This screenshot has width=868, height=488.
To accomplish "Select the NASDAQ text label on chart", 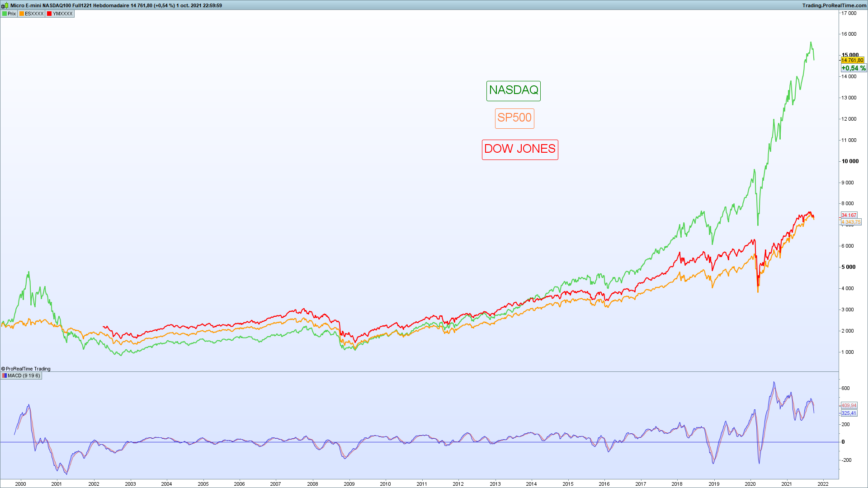I will point(513,91).
